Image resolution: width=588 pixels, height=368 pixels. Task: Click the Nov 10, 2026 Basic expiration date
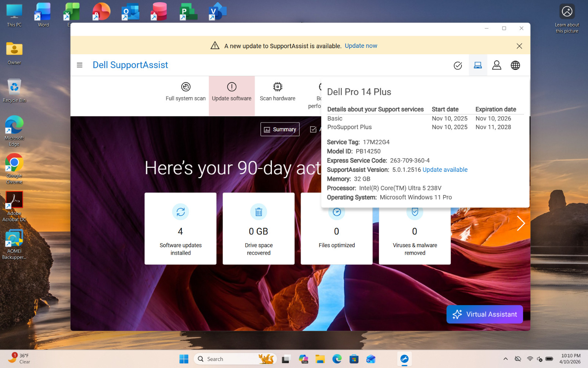pyautogui.click(x=493, y=118)
